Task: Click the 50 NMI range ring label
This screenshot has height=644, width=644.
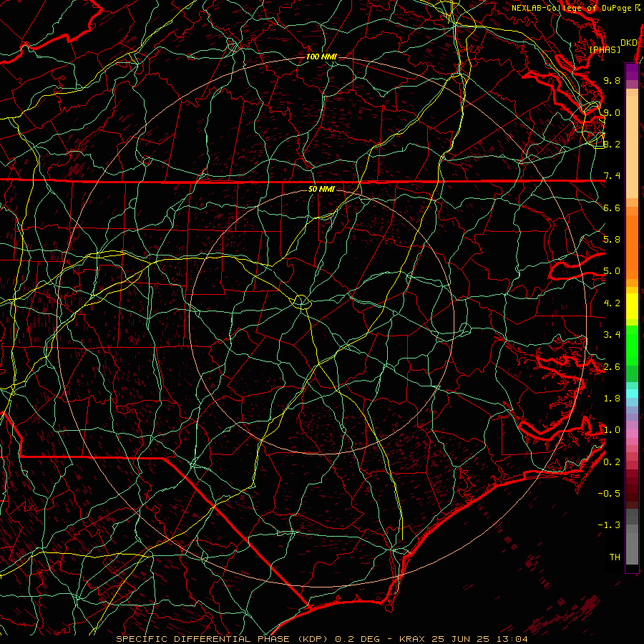Action: click(321, 189)
